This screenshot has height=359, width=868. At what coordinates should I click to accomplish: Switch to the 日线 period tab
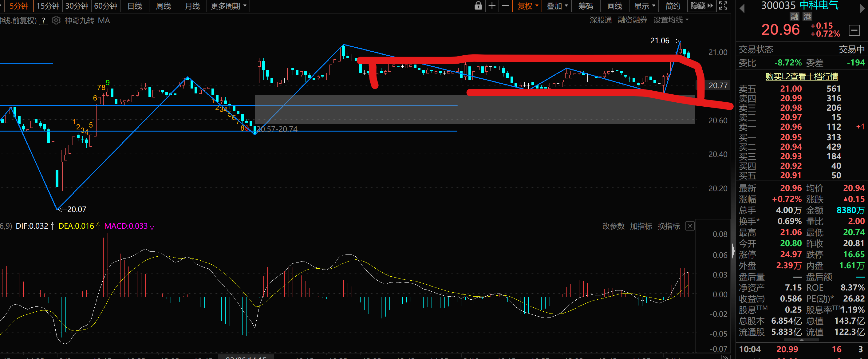click(135, 6)
